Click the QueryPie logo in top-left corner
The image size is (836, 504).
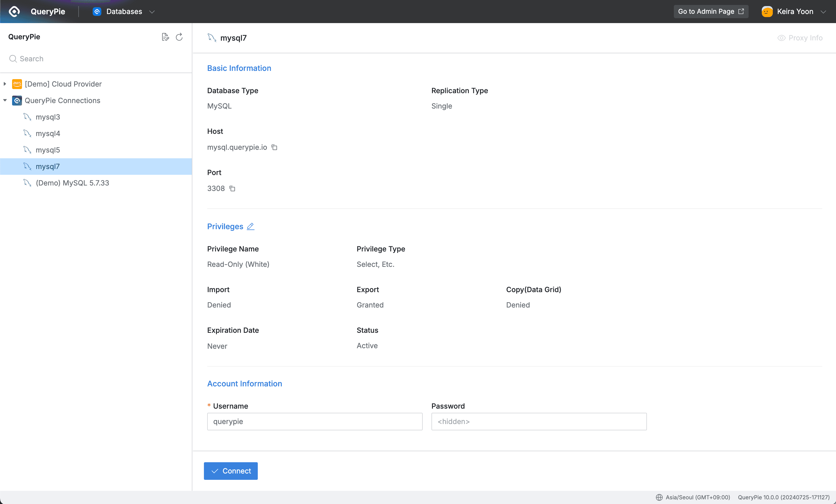[x=14, y=11]
